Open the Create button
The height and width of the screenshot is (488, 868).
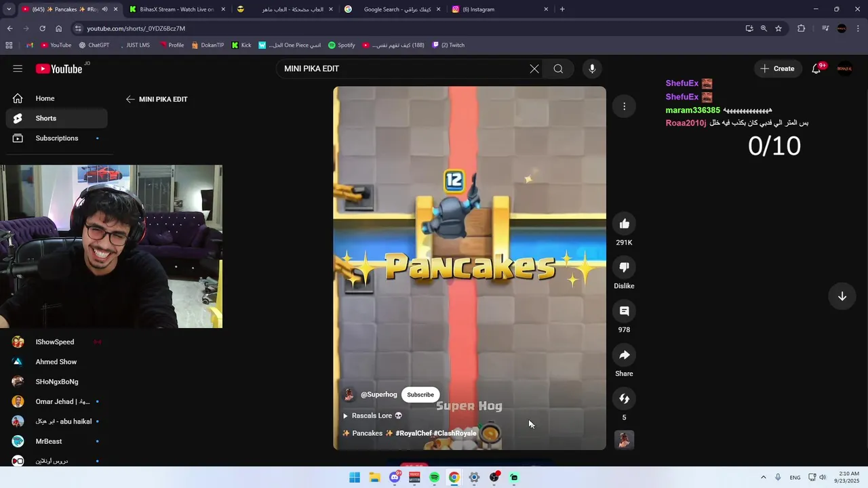(777, 68)
